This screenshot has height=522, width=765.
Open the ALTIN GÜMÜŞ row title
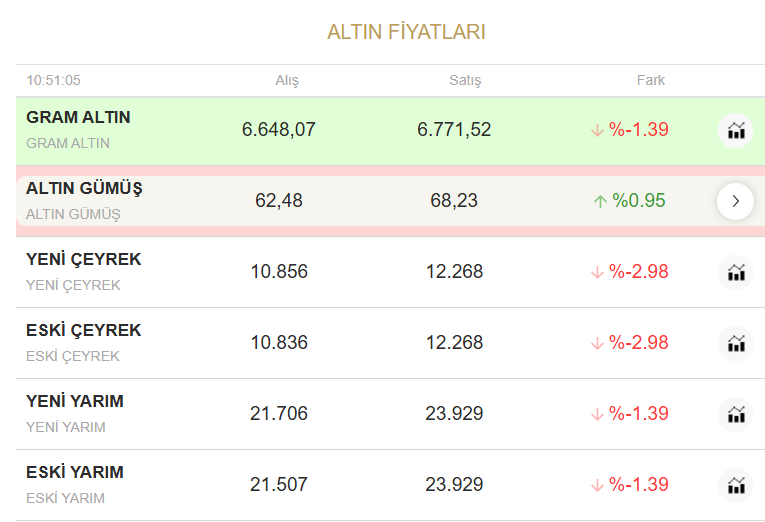[x=84, y=188]
